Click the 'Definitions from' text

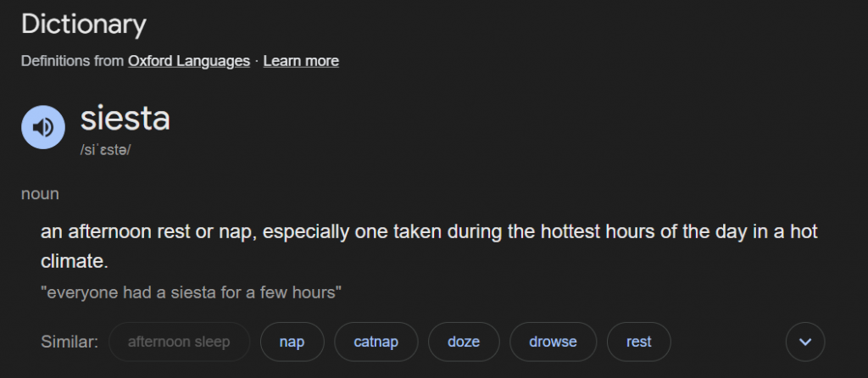[x=72, y=61]
